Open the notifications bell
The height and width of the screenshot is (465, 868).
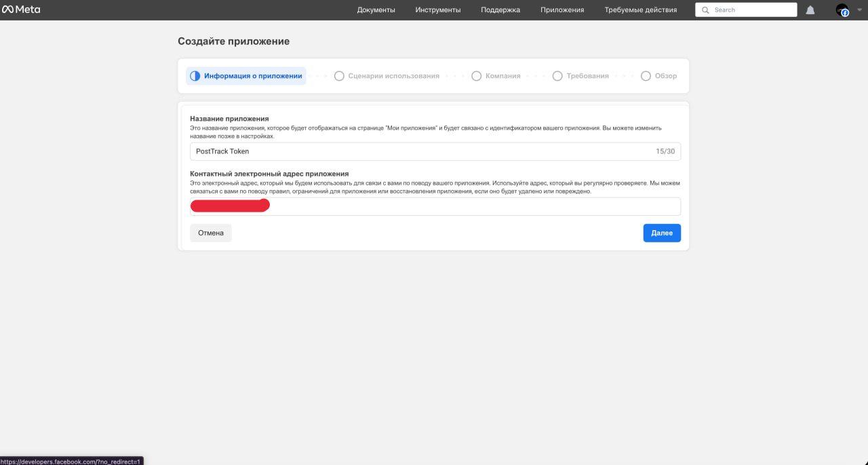(x=810, y=10)
